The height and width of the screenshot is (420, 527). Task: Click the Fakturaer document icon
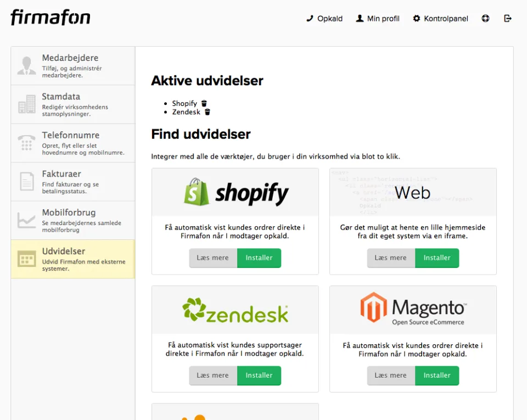26,181
